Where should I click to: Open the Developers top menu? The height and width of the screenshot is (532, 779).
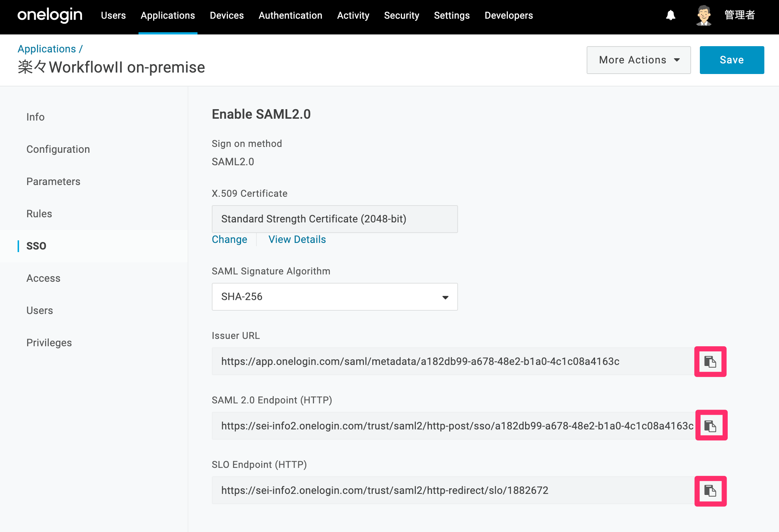[509, 15]
